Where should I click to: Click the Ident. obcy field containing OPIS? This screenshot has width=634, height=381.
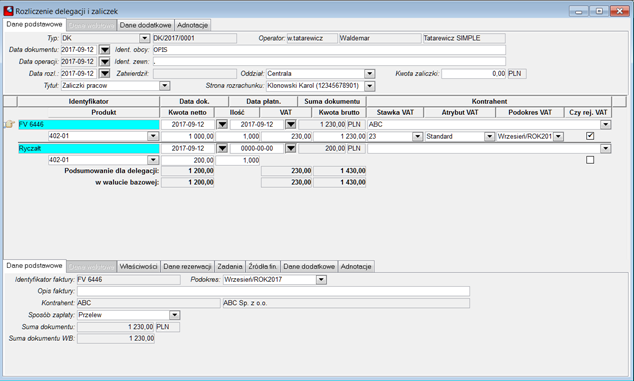pyautogui.click(x=329, y=50)
